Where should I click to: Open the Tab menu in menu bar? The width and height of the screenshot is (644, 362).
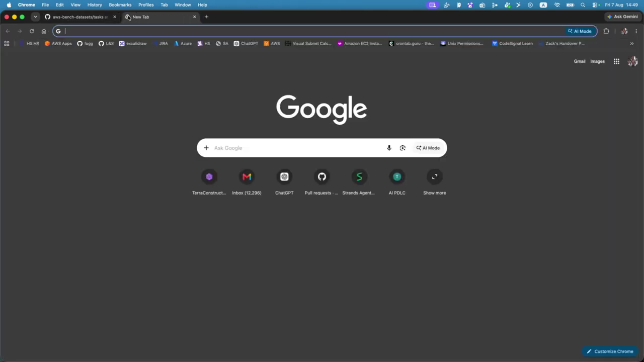click(164, 5)
